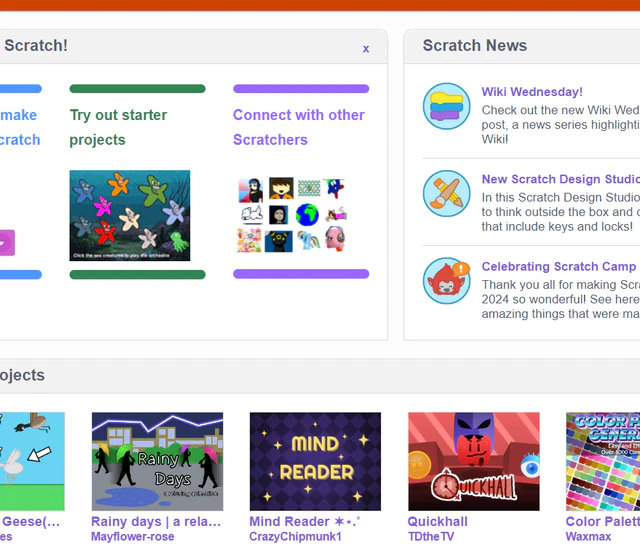640x550 pixels.
Task: Click the Scratchers avatar collage image
Action: point(292,215)
